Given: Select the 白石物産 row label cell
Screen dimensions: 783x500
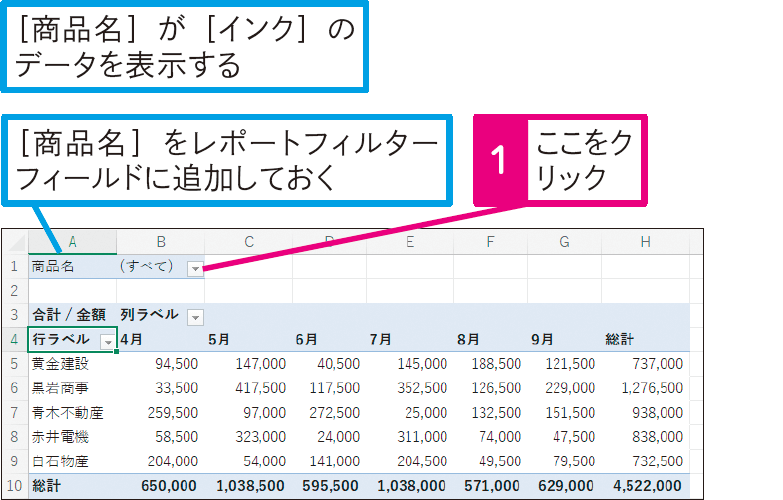Looking at the screenshot, I should pyautogui.click(x=60, y=462).
